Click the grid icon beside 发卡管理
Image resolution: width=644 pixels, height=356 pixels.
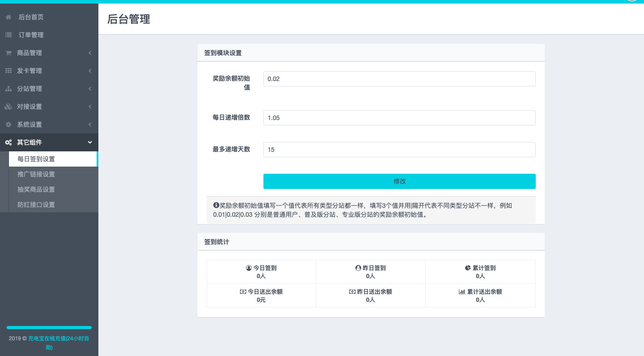pyautogui.click(x=8, y=71)
